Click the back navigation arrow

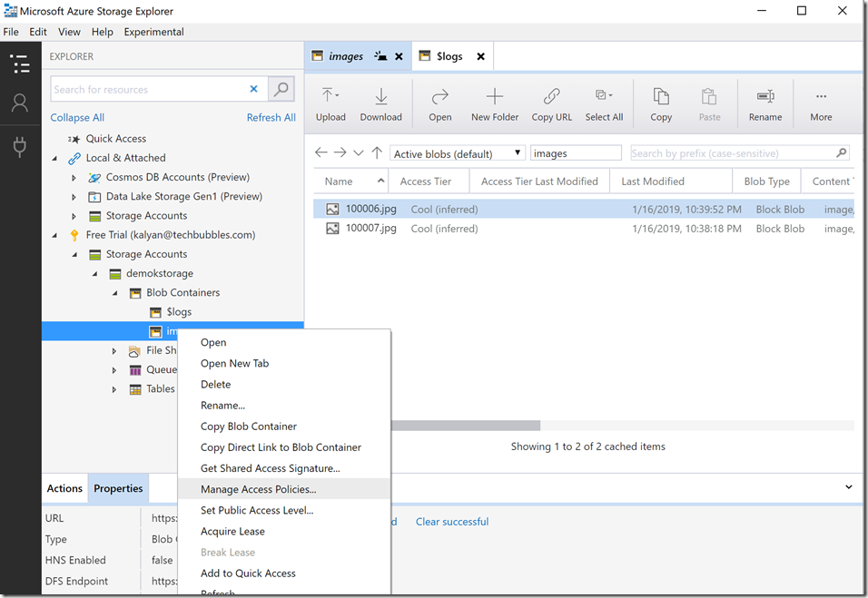point(321,152)
